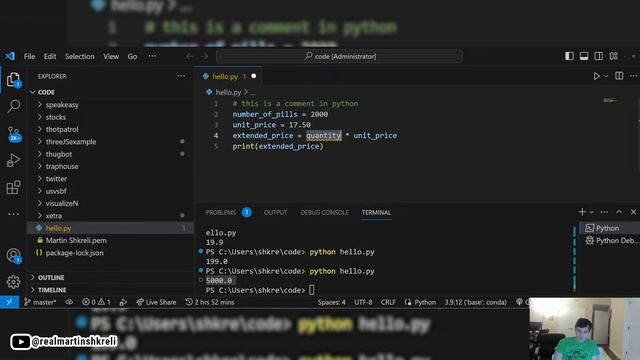The width and height of the screenshot is (640, 360).
Task: Open the Search view in activity bar
Action: (x=13, y=106)
